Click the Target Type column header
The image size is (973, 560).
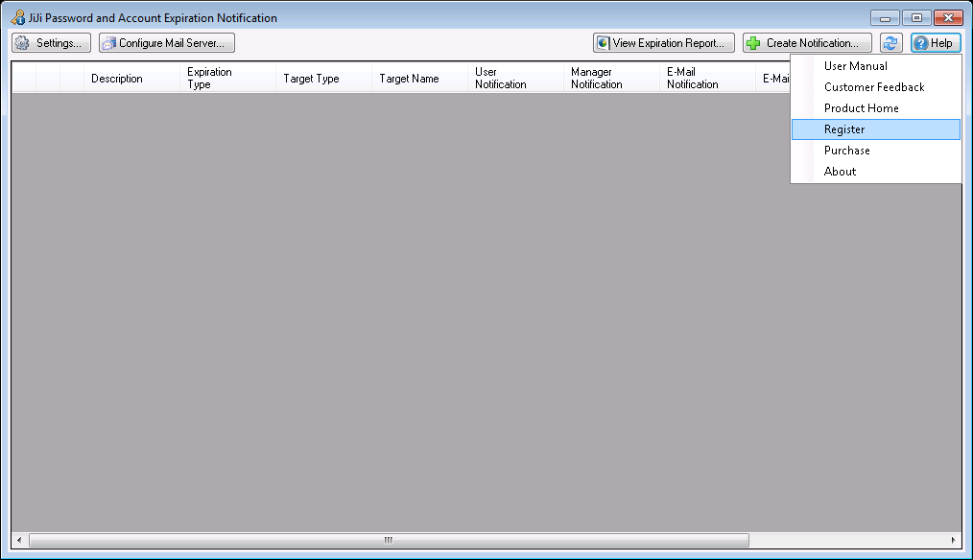(x=324, y=78)
